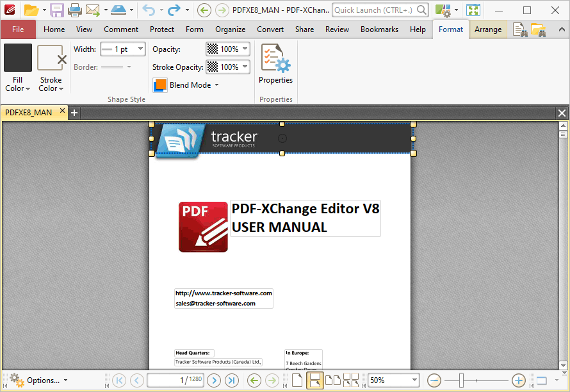Open the Convert tab
The height and width of the screenshot is (392, 570).
(x=270, y=29)
